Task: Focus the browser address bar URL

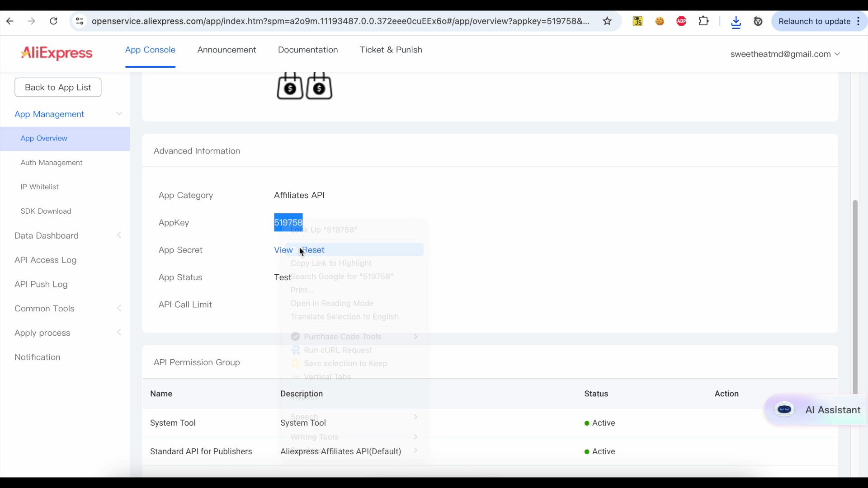Action: pyautogui.click(x=340, y=21)
